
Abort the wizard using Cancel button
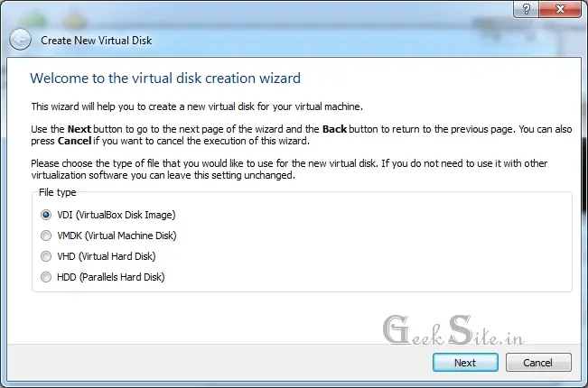click(538, 363)
